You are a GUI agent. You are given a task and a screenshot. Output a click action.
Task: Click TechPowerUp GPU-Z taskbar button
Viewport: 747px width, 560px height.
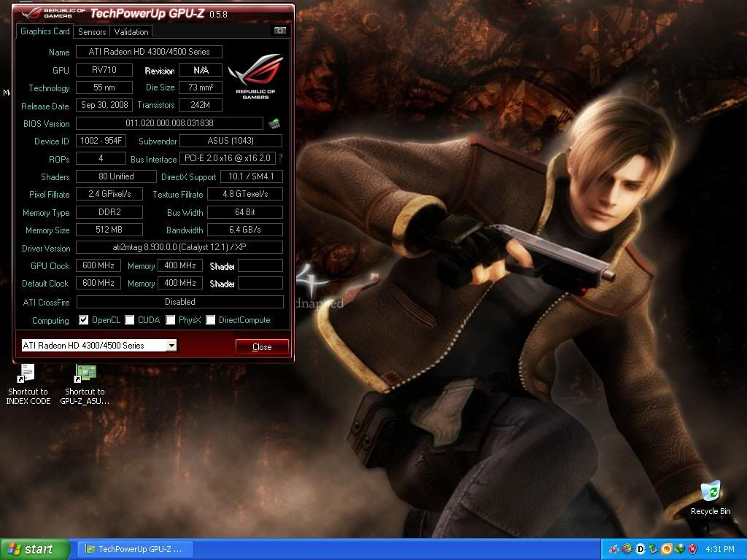coord(134,549)
